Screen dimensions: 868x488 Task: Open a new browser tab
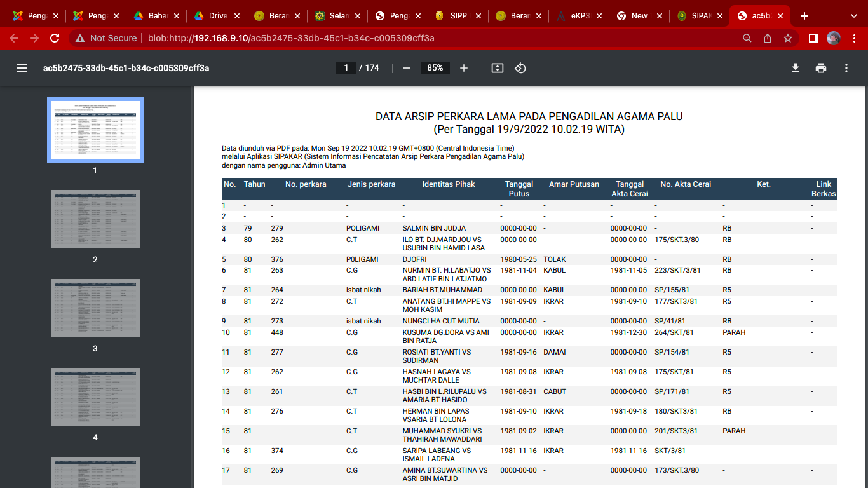(804, 16)
